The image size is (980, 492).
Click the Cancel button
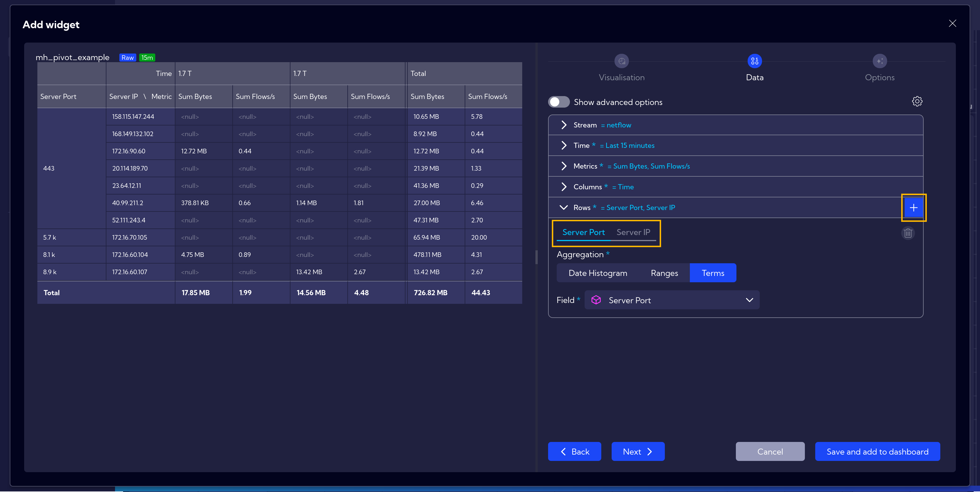point(770,451)
